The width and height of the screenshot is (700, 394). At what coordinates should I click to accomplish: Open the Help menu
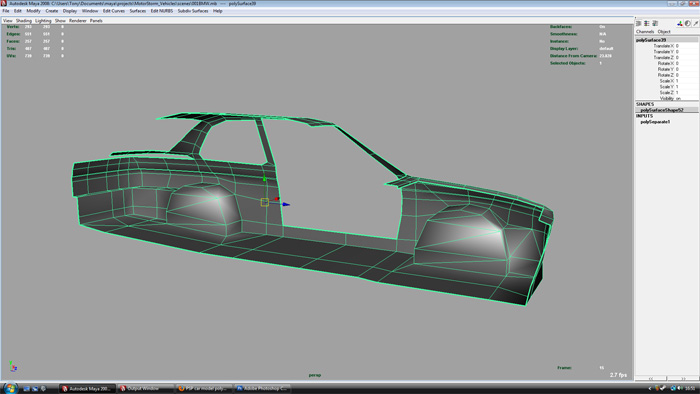click(x=217, y=11)
